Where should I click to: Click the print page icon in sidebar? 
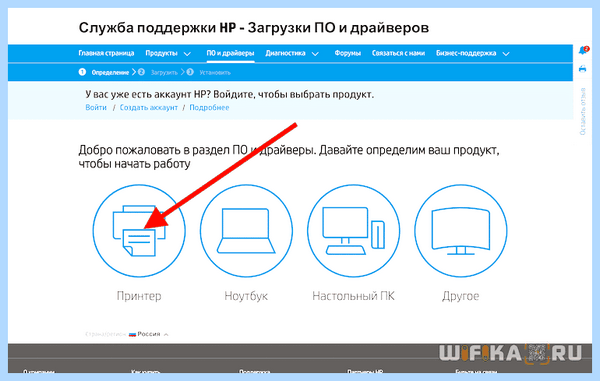click(x=582, y=69)
